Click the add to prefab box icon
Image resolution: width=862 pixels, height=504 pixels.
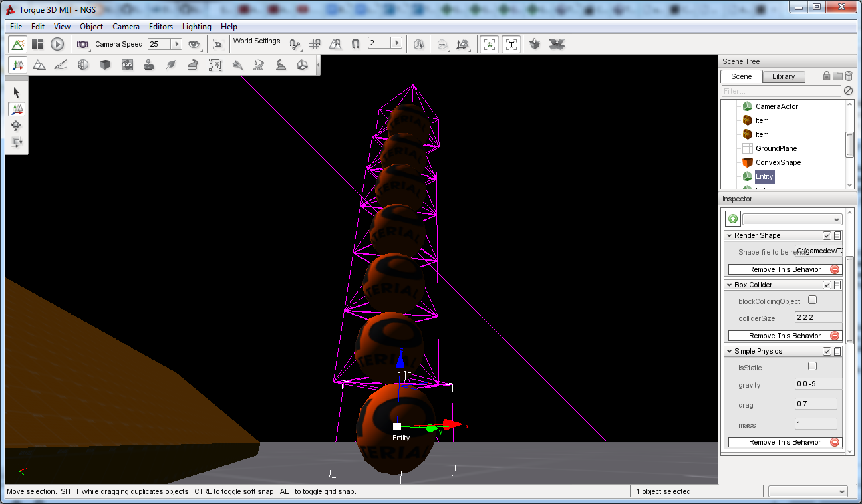tap(535, 44)
